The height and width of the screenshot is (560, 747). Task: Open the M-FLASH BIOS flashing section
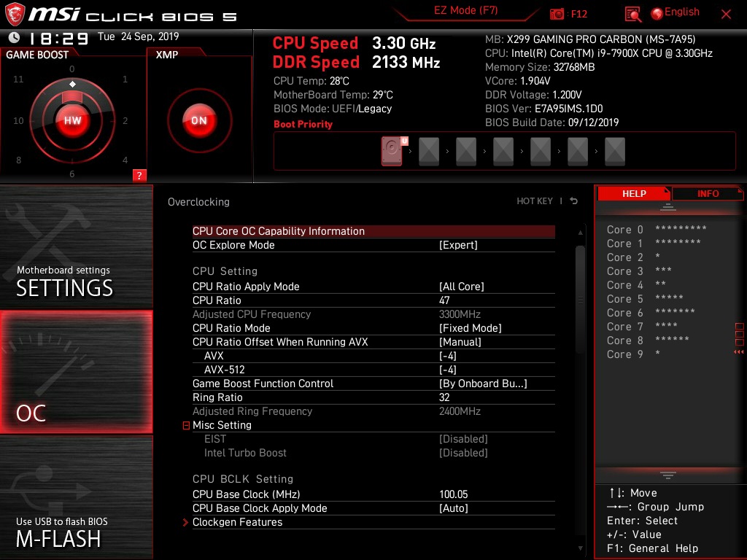point(76,497)
